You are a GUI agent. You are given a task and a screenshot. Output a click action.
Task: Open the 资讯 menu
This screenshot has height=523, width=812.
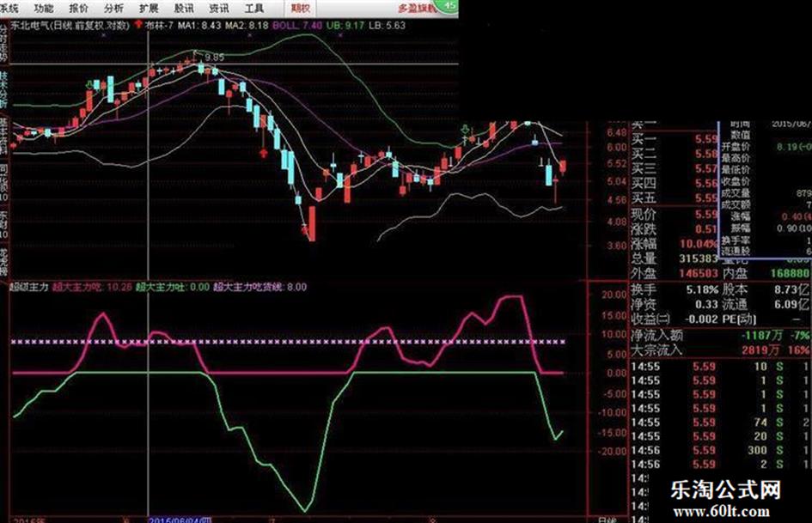coord(219,9)
